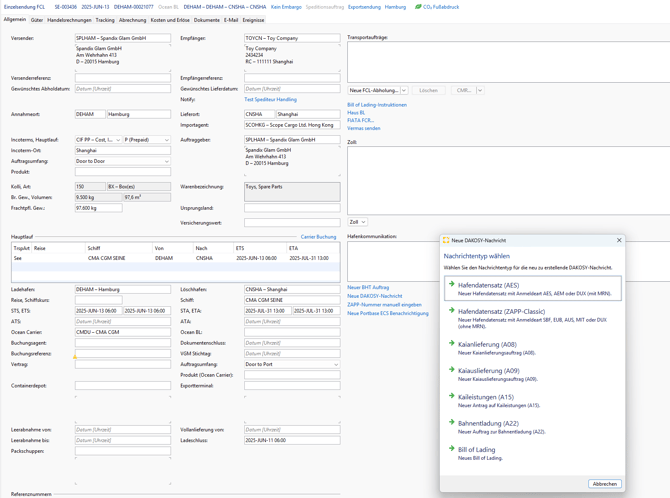Click the green arrow beside Hafendatensatz (AES)
This screenshot has width=670, height=498.
451,284
